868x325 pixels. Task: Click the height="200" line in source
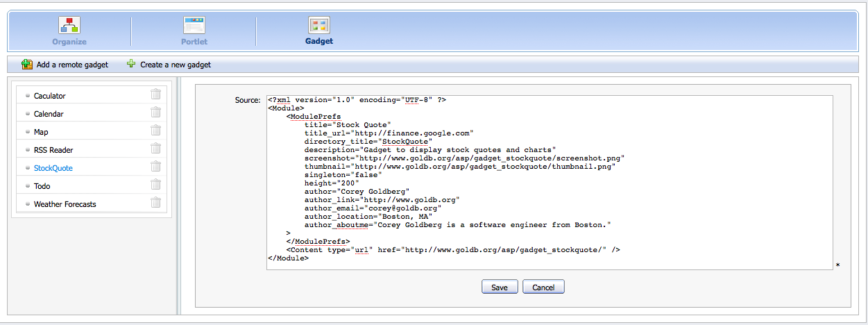pyautogui.click(x=332, y=183)
